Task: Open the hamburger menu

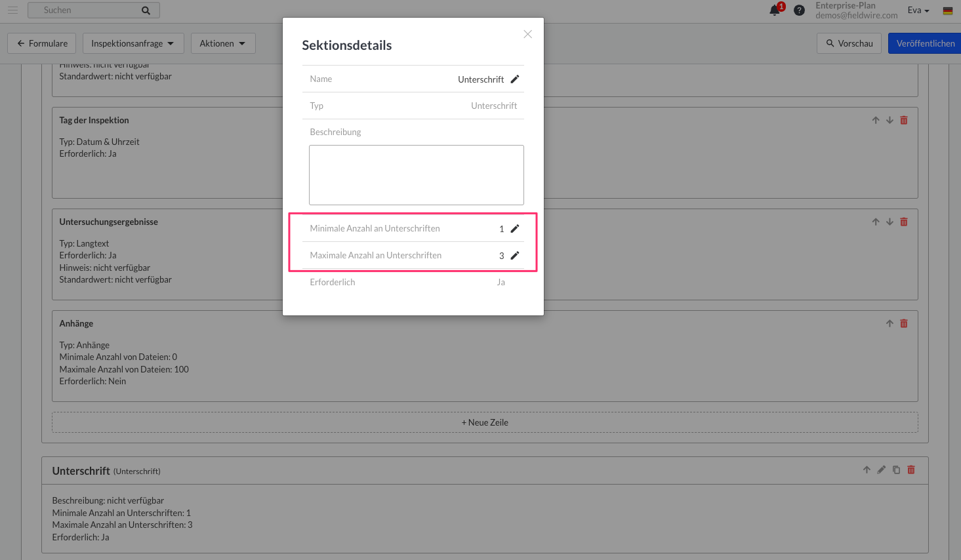Action: pyautogui.click(x=12, y=10)
